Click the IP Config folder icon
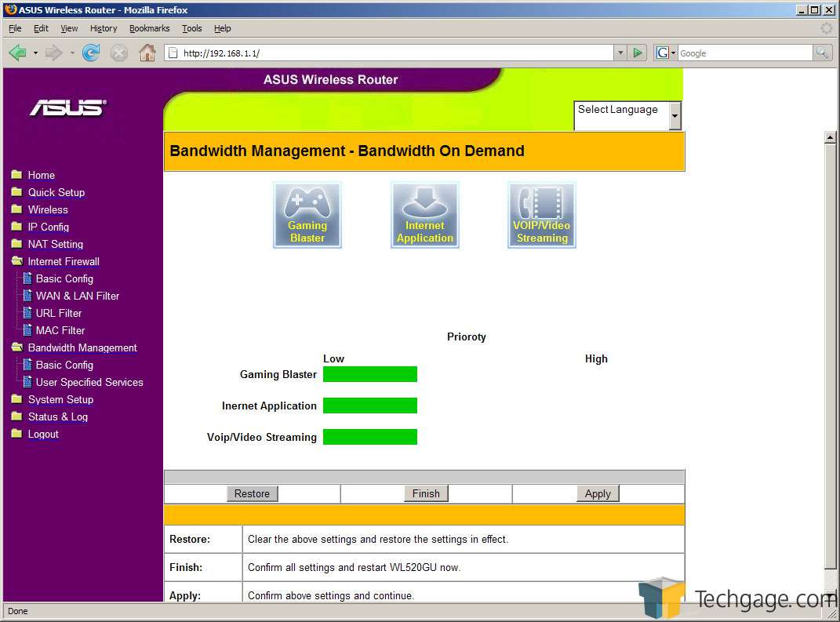Viewport: 840px width, 622px height. pyautogui.click(x=16, y=227)
